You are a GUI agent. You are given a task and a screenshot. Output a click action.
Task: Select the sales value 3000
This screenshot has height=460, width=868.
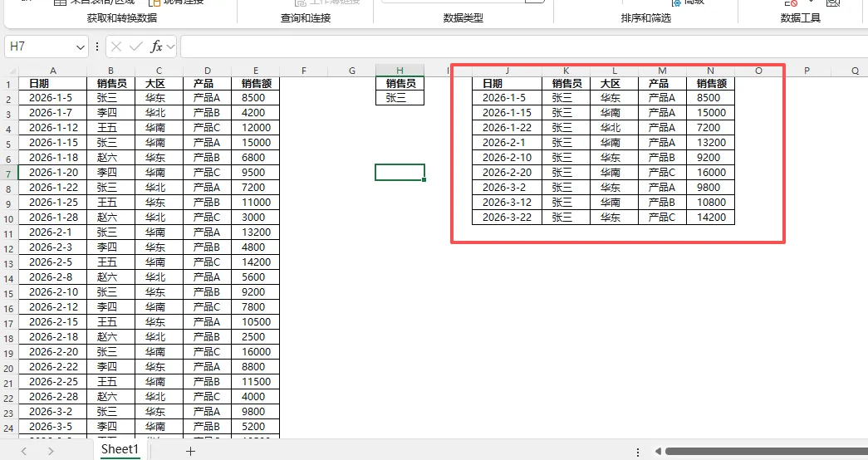click(255, 217)
